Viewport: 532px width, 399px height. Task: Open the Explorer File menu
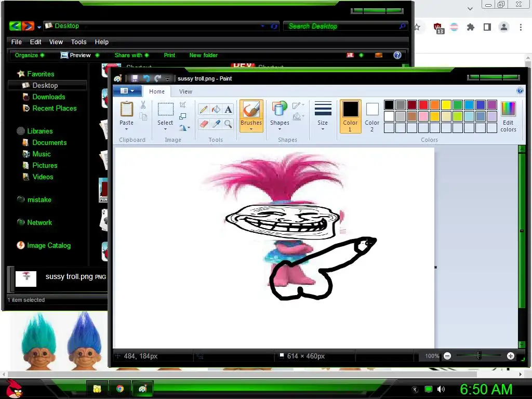pyautogui.click(x=16, y=42)
